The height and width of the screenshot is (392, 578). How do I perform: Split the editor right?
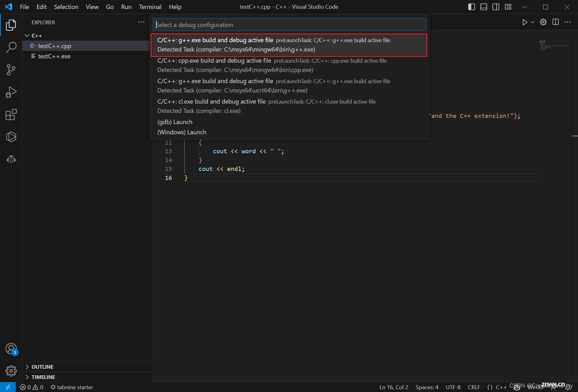coord(556,22)
